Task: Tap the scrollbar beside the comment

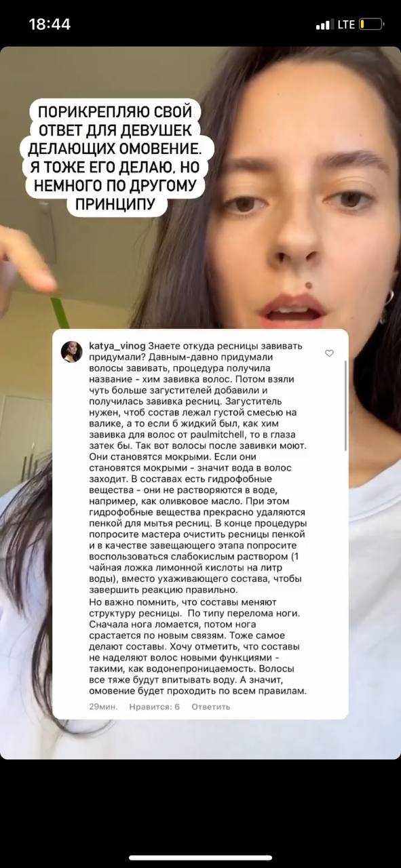Action: coord(346,406)
